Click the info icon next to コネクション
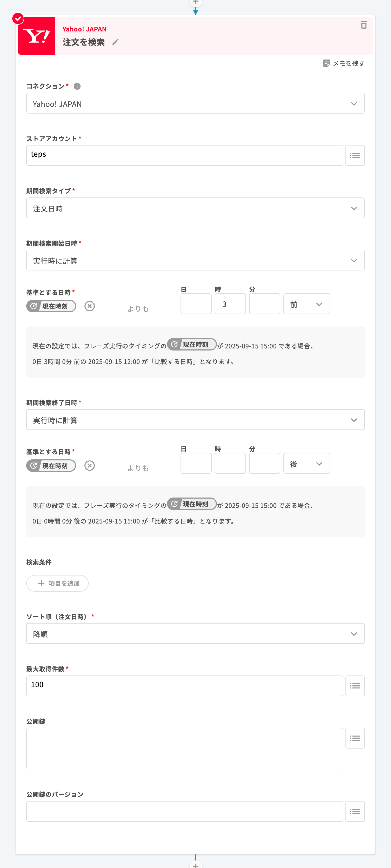The image size is (391, 868). tap(77, 86)
